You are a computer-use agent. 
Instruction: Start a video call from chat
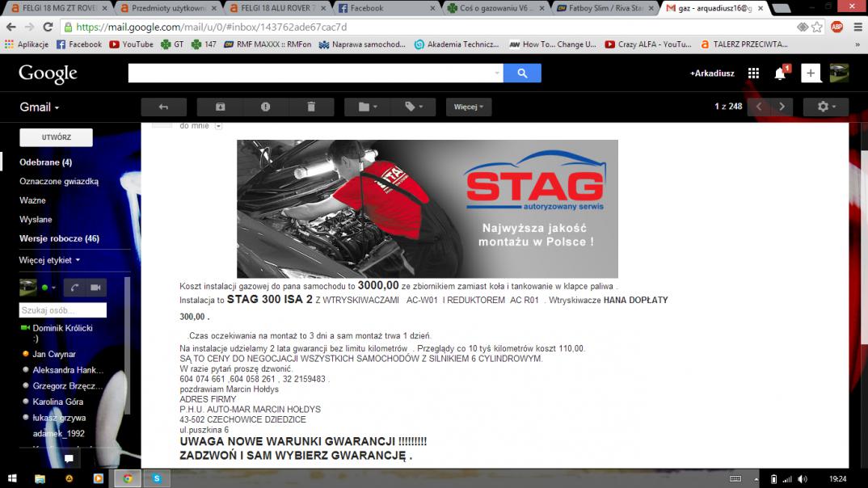[95, 287]
